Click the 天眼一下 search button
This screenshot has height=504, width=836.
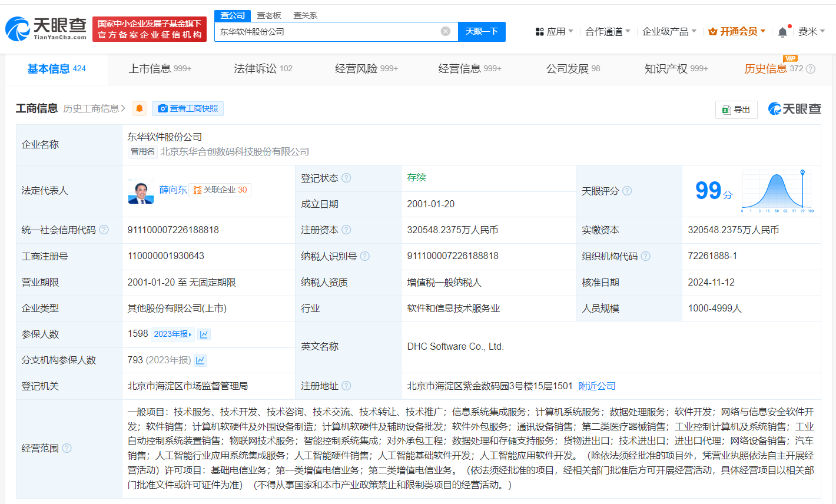482,31
